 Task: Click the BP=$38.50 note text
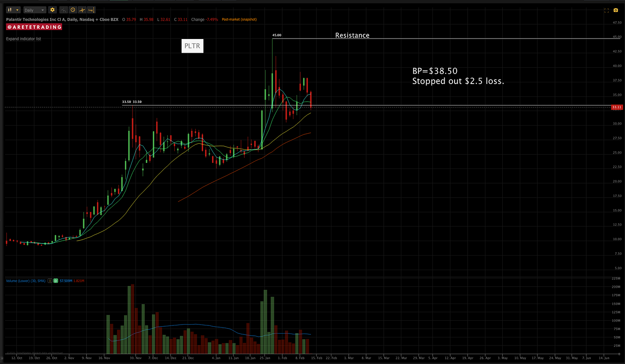click(435, 71)
